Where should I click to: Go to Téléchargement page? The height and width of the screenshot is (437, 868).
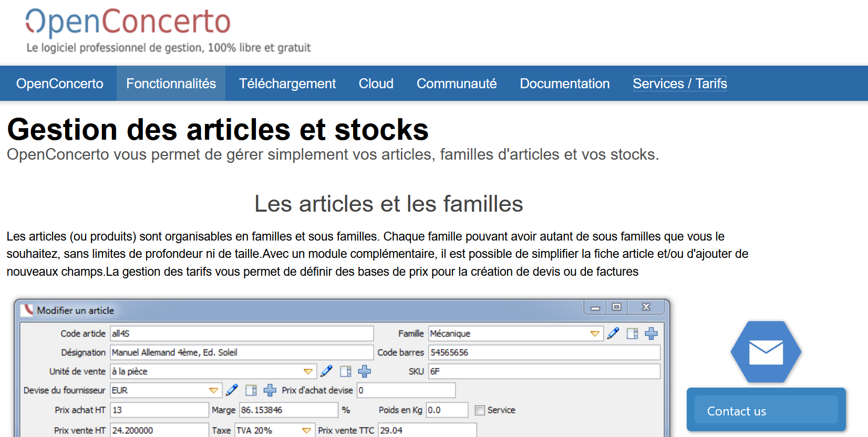click(x=287, y=84)
